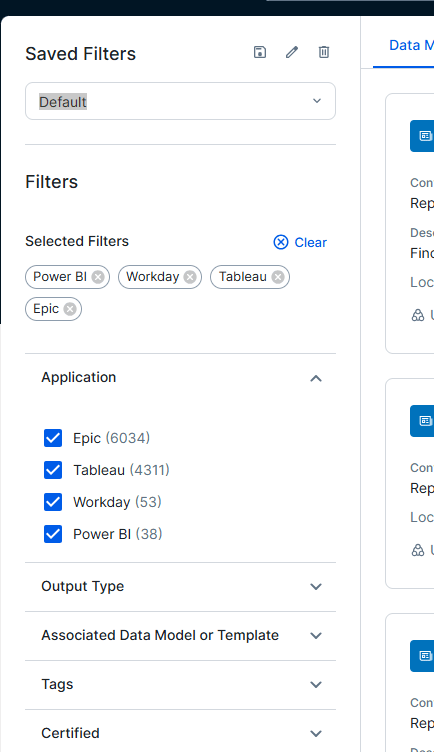434x752 pixels.
Task: Click the Selected Filters heading text
Action: [x=77, y=241]
